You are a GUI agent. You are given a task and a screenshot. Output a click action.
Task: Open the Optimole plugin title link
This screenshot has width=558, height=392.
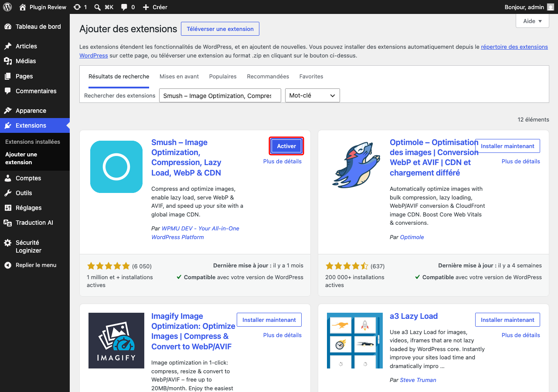434,158
